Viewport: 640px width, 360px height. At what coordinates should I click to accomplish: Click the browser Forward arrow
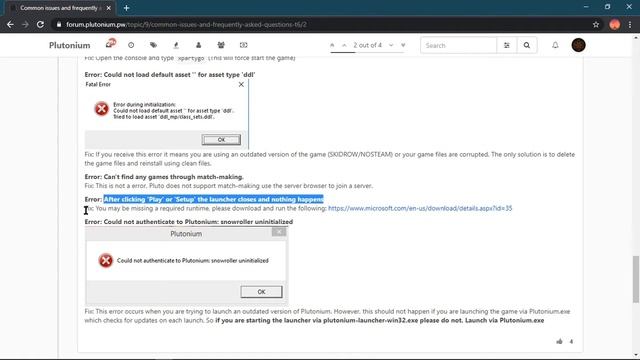[25, 24]
